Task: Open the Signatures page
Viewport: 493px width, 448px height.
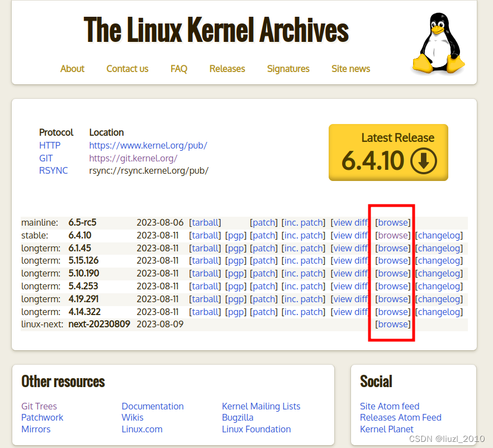Action: click(288, 69)
